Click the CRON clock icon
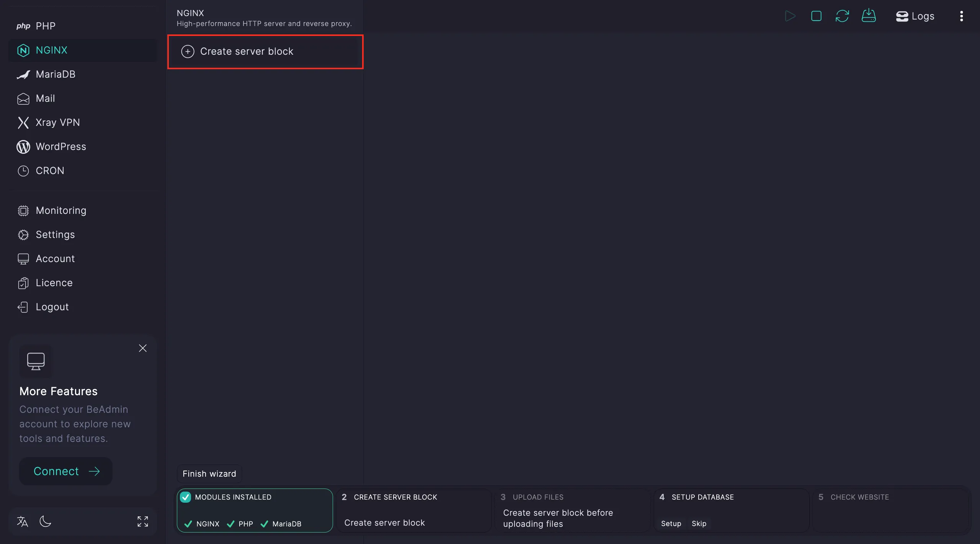This screenshot has height=544, width=980. pyautogui.click(x=23, y=171)
